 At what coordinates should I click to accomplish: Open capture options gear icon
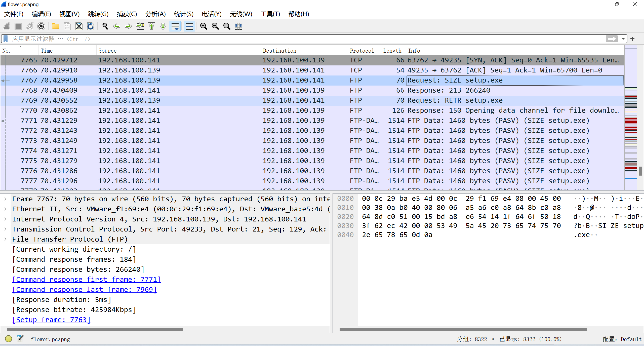pyautogui.click(x=41, y=26)
